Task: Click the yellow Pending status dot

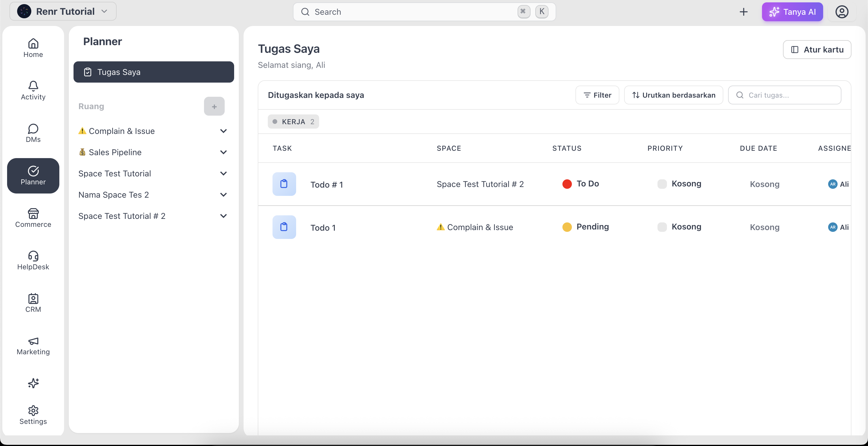Action: click(x=567, y=227)
